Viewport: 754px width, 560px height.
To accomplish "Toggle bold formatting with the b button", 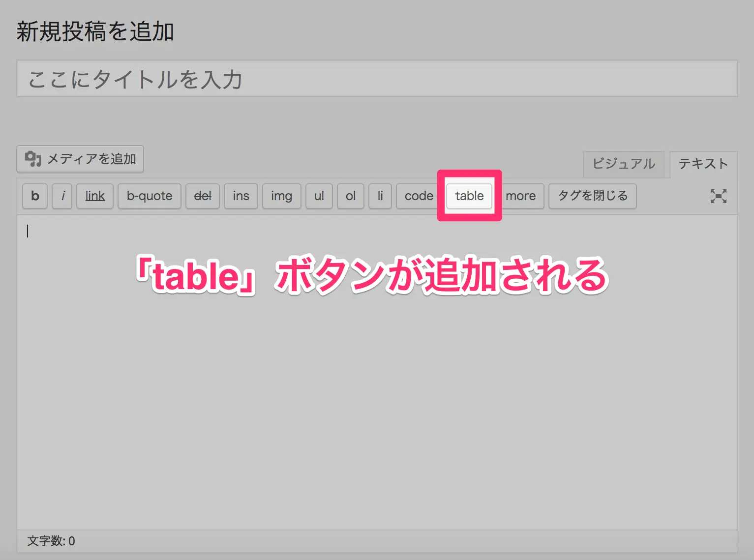I will (34, 196).
